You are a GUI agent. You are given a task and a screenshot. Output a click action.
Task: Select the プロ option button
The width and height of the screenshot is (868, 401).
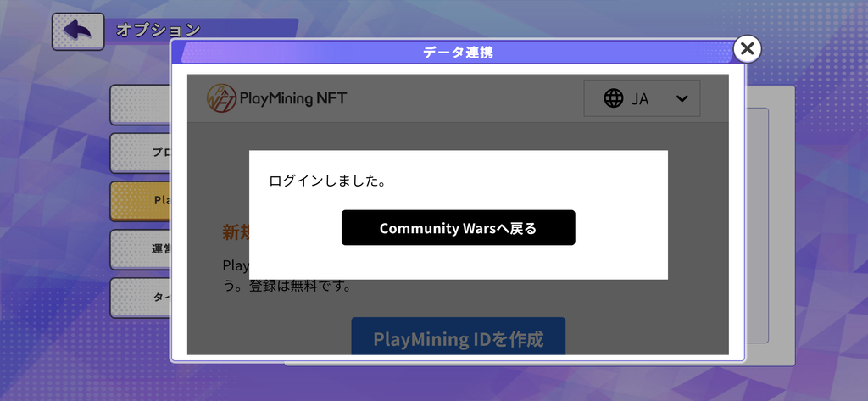(x=141, y=153)
